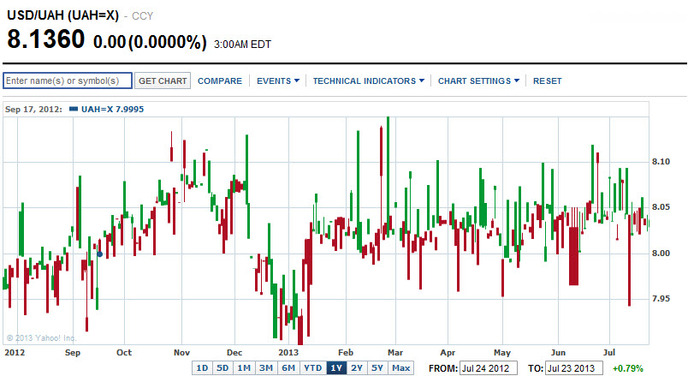
Task: Select the 1D time range
Action: pyautogui.click(x=202, y=368)
